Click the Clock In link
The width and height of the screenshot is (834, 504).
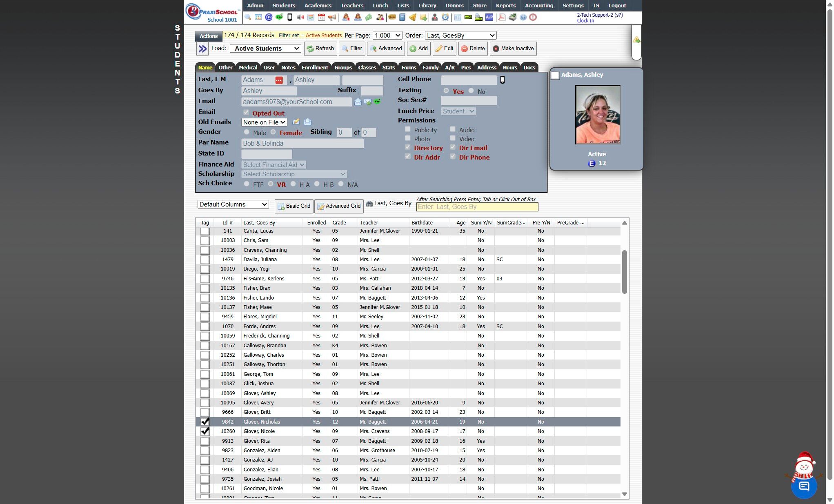585,21
